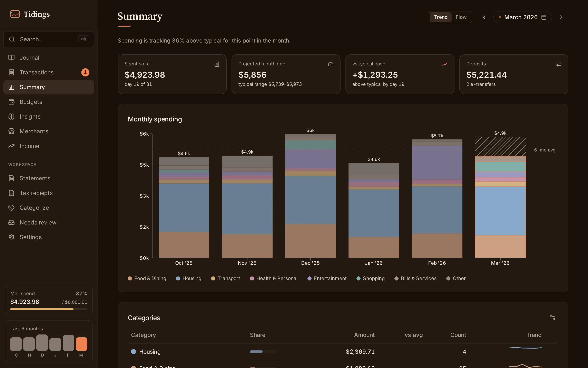The image size is (588, 368).
Task: Click the Needs review inbox icon
Action: [11, 222]
